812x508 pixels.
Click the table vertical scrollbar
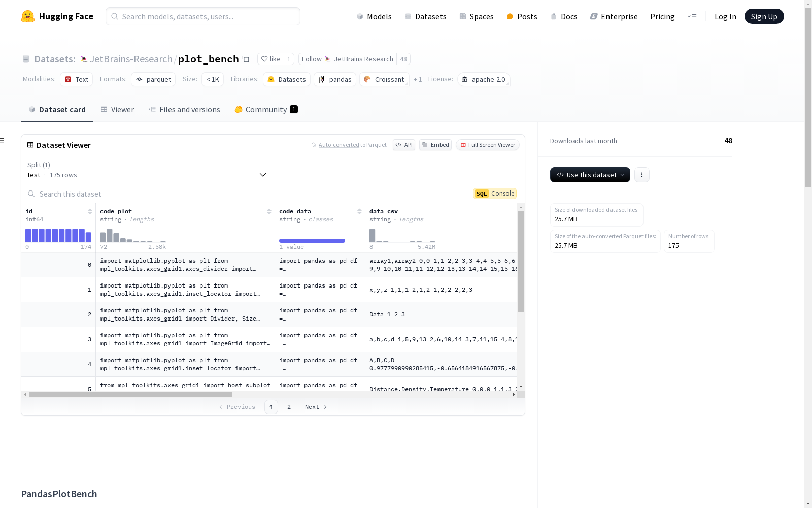[x=521, y=262]
